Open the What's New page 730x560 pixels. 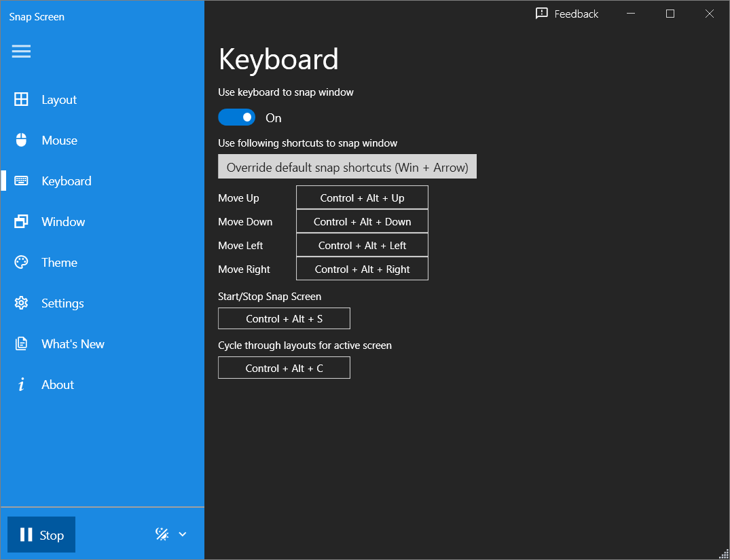[103, 343]
